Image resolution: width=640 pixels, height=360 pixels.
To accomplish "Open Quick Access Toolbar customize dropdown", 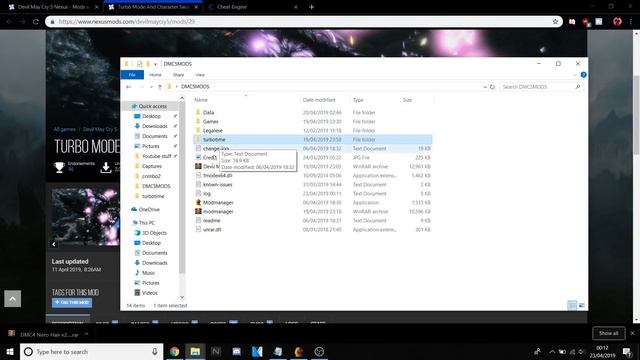I will (155, 64).
